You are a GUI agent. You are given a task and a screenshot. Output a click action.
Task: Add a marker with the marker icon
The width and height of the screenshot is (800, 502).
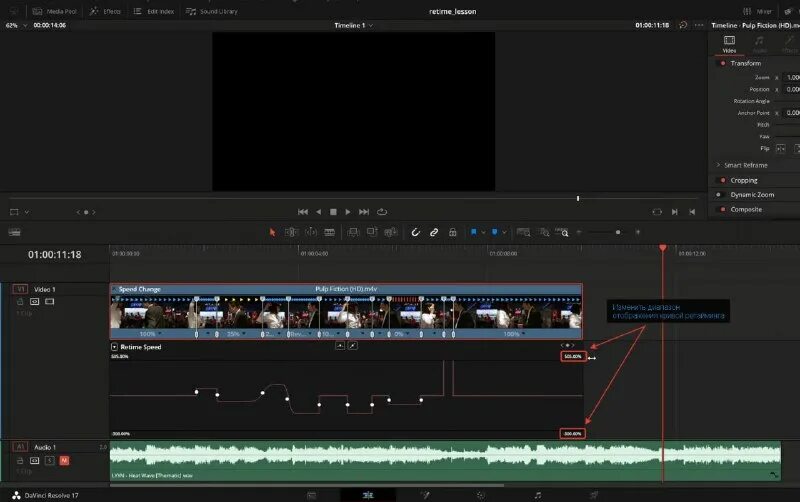click(494, 232)
